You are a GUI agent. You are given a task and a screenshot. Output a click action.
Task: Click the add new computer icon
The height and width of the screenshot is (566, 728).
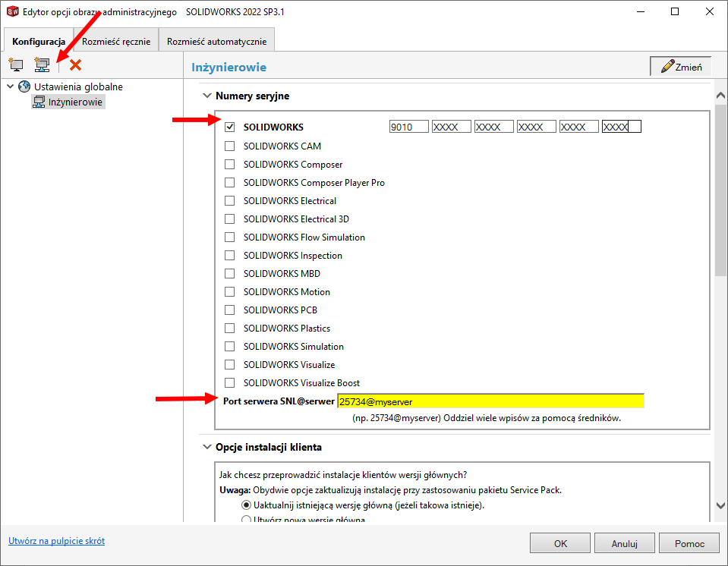16,65
